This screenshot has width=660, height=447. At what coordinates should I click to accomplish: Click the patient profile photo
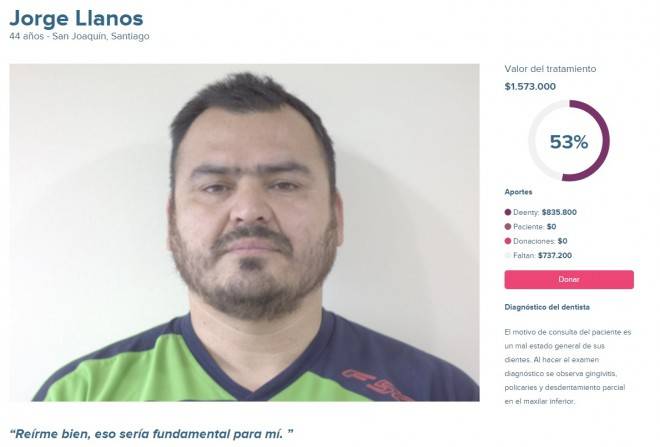pos(244,232)
